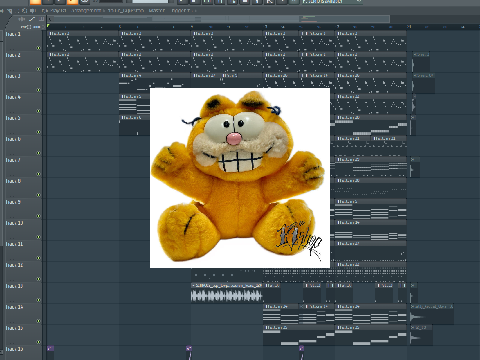Image resolution: width=480 pixels, height=360 pixels.
Task: Mute Track 5 using its green LED
Action: click(x=39, y=132)
